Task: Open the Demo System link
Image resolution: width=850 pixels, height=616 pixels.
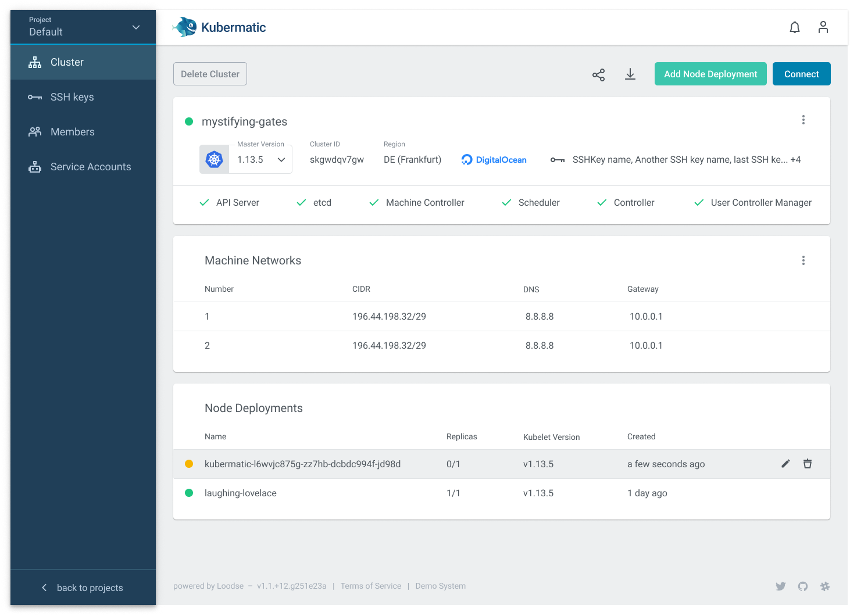Action: pyautogui.click(x=441, y=586)
